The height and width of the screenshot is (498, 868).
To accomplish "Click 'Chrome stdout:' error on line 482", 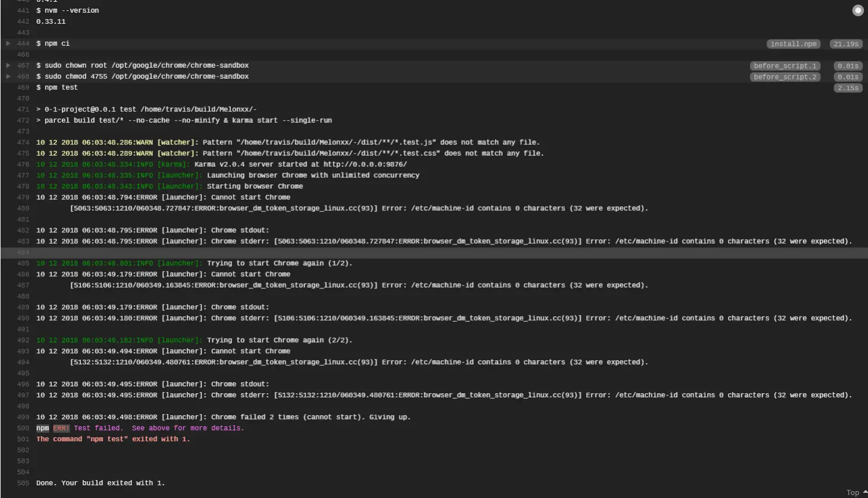I will [x=153, y=230].
